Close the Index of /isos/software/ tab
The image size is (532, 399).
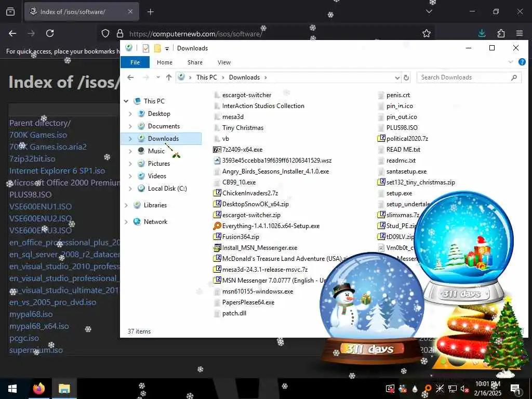[x=130, y=11]
